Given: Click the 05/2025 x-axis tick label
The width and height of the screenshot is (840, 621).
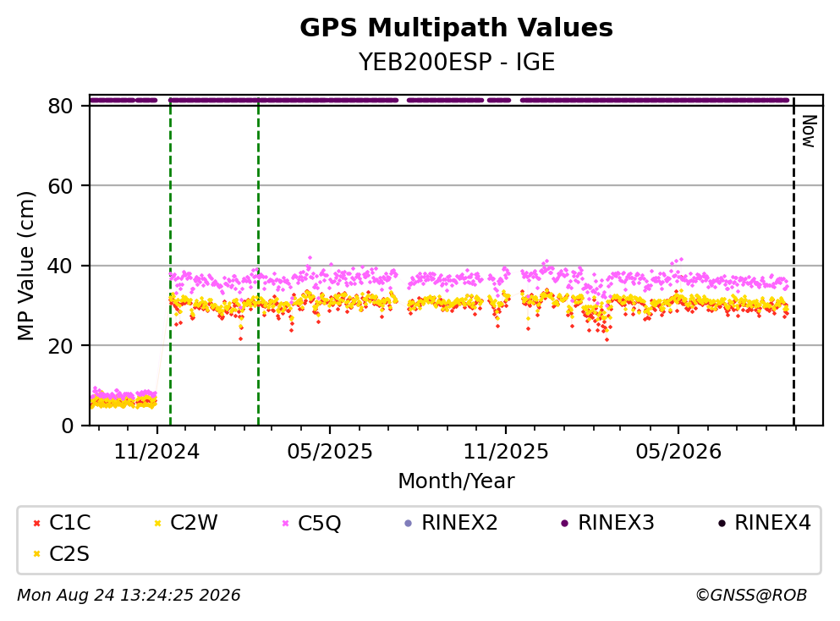Looking at the screenshot, I should pos(330,452).
